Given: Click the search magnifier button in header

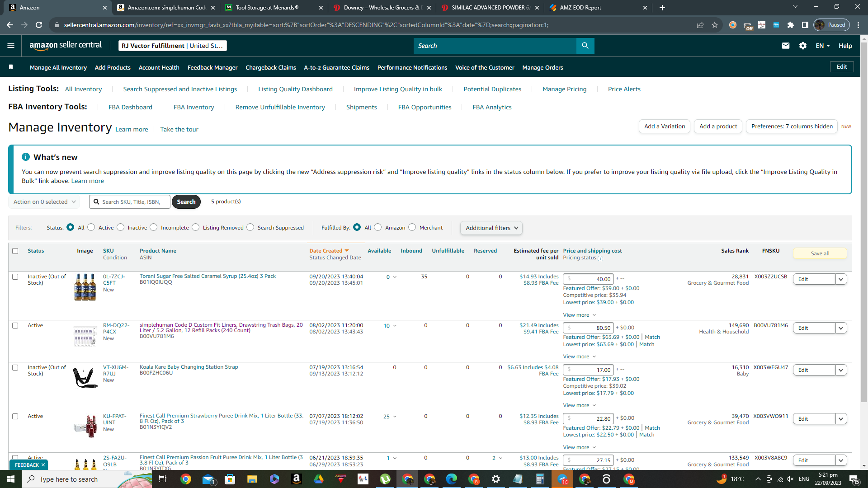Looking at the screenshot, I should pos(585,46).
